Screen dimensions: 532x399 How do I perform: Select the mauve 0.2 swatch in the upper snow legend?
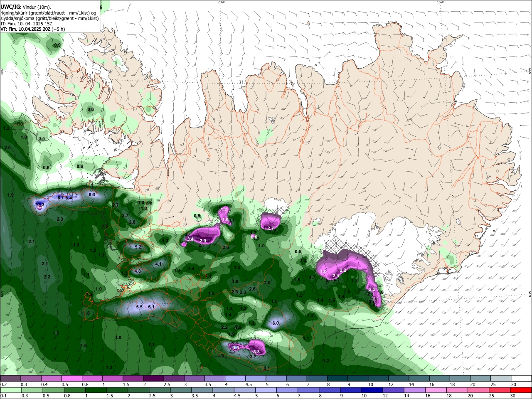pos(10,379)
